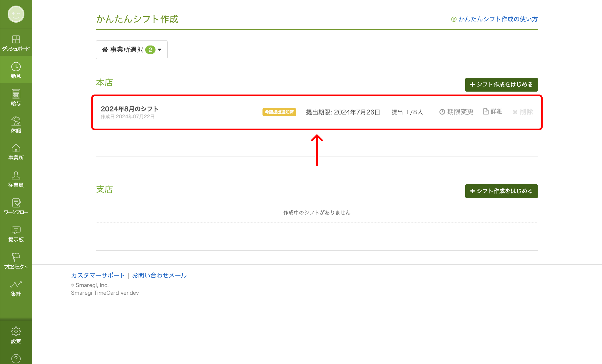
Task: Open かんたんシフト作成の使い方 help link
Action: [494, 19]
